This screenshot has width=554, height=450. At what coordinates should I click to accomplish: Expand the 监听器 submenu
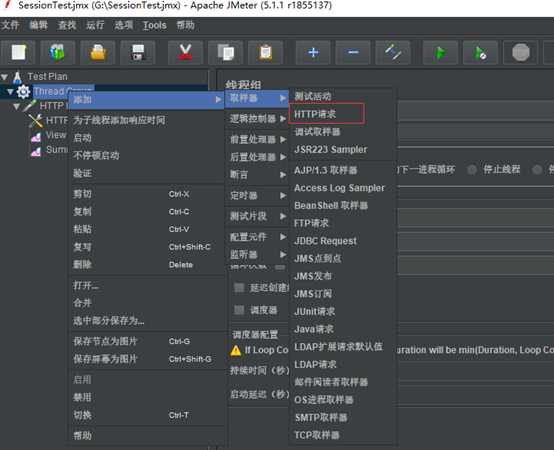(257, 254)
